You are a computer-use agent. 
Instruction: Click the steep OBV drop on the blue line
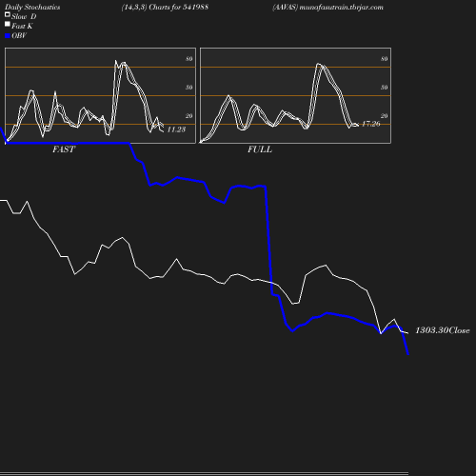tap(268, 241)
